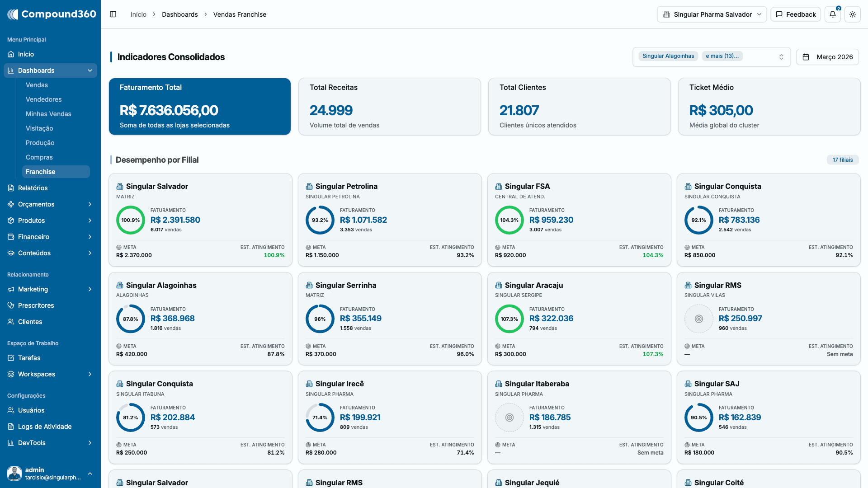Expand the Produtos submenu chevron

click(90, 221)
